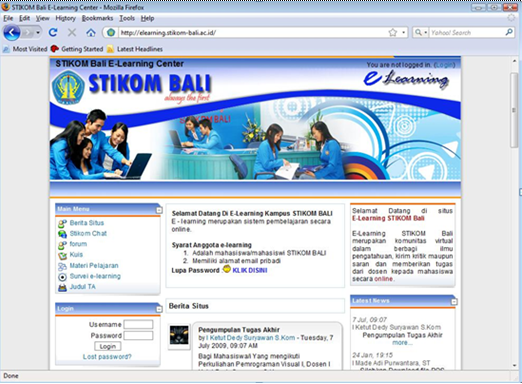Image resolution: width=522 pixels, height=384 pixels.
Task: Click the Kuis quiz icon
Action: click(x=62, y=256)
